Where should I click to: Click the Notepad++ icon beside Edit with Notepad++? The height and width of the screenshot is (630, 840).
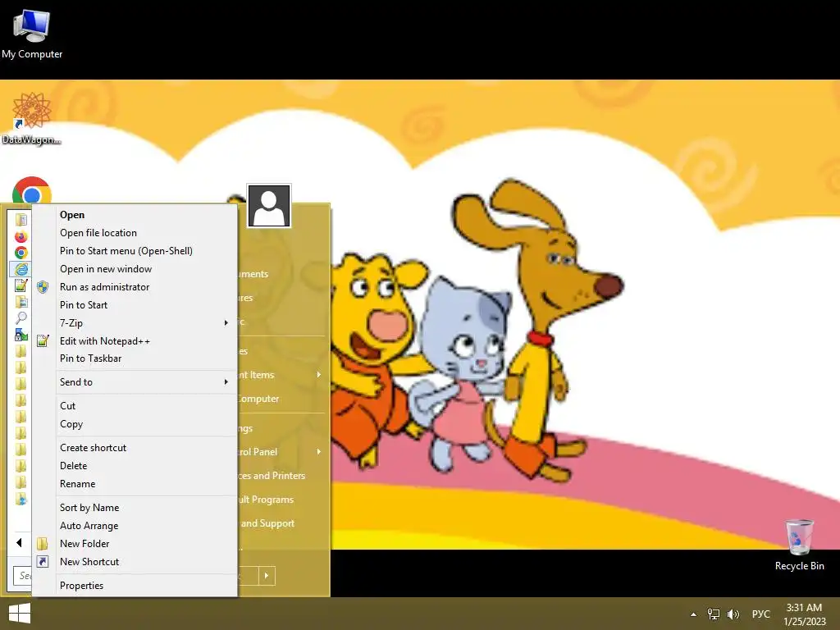(43, 340)
